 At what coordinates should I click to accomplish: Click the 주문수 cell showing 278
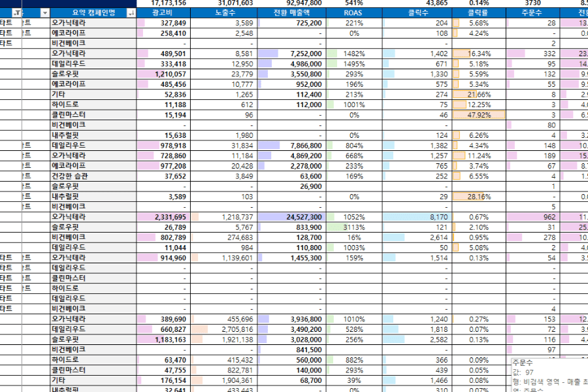tap(533, 237)
